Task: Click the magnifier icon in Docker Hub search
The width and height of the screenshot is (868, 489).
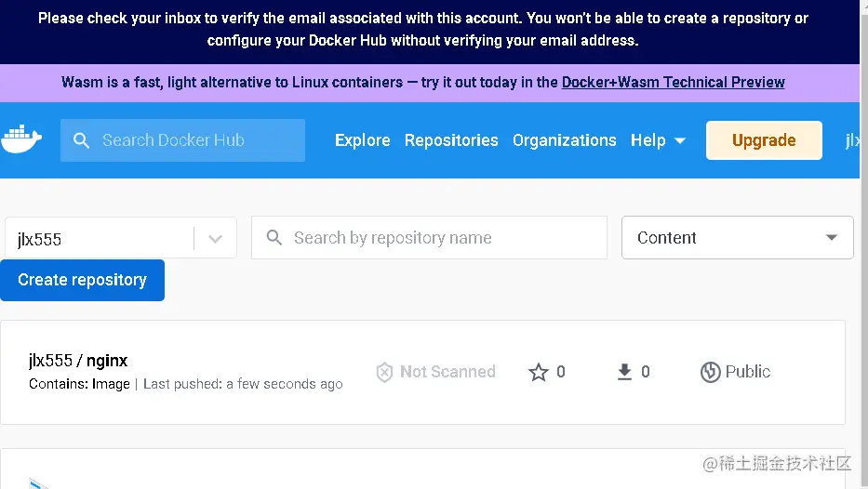Action: point(82,140)
